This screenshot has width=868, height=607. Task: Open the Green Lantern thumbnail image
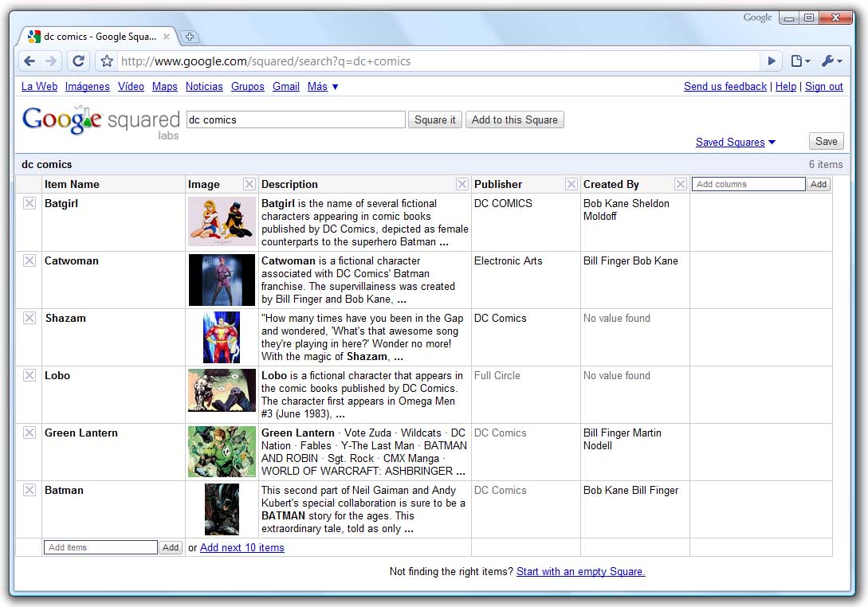[x=222, y=452]
